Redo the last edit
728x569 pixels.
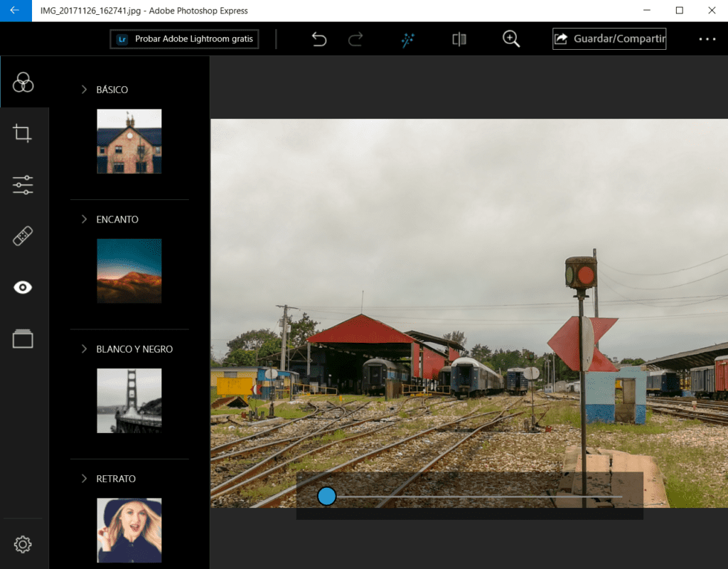[x=355, y=39]
